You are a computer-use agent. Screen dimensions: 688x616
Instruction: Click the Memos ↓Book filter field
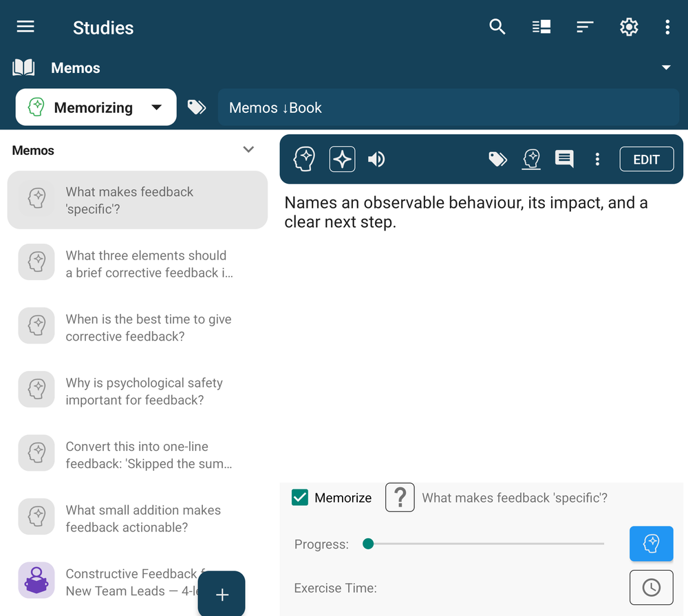coord(449,107)
